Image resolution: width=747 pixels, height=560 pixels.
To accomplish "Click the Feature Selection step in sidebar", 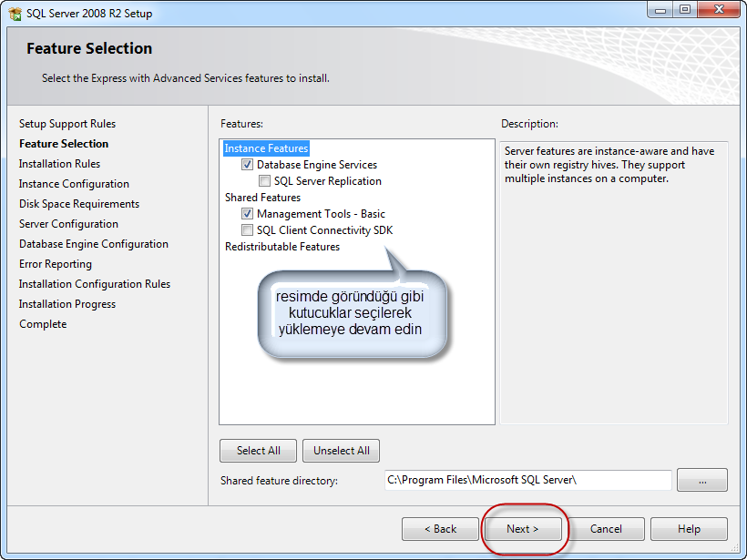I will 64,144.
